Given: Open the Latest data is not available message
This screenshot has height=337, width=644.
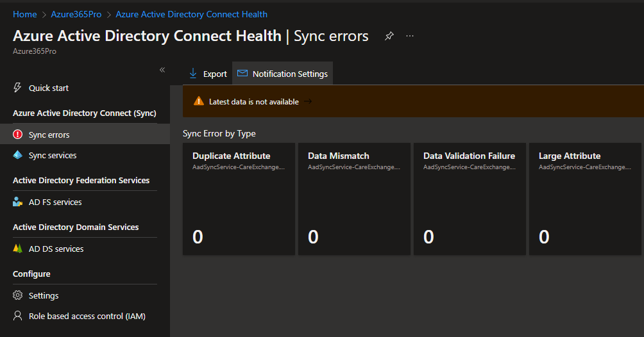Looking at the screenshot, I should 254,102.
